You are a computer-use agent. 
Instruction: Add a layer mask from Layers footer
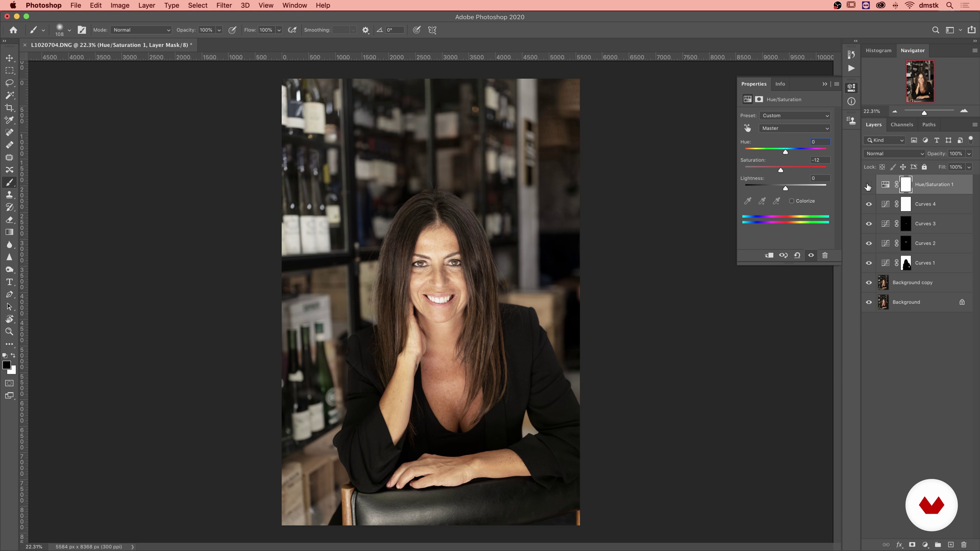[x=912, y=545]
